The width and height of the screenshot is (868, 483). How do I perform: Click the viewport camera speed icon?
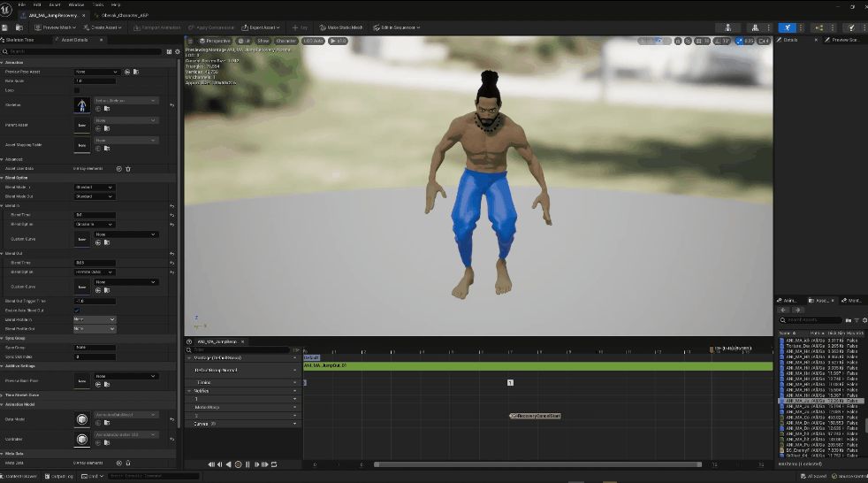pyautogui.click(x=764, y=41)
